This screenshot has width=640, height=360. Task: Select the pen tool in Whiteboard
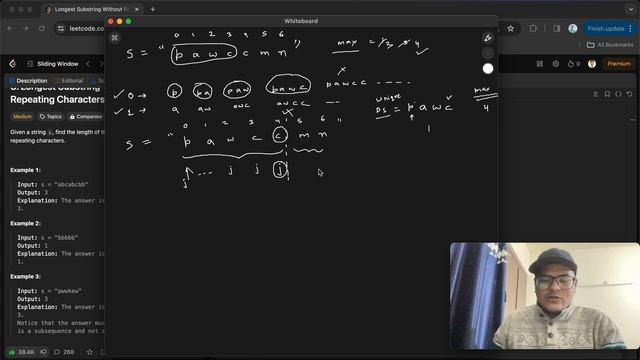(x=488, y=38)
